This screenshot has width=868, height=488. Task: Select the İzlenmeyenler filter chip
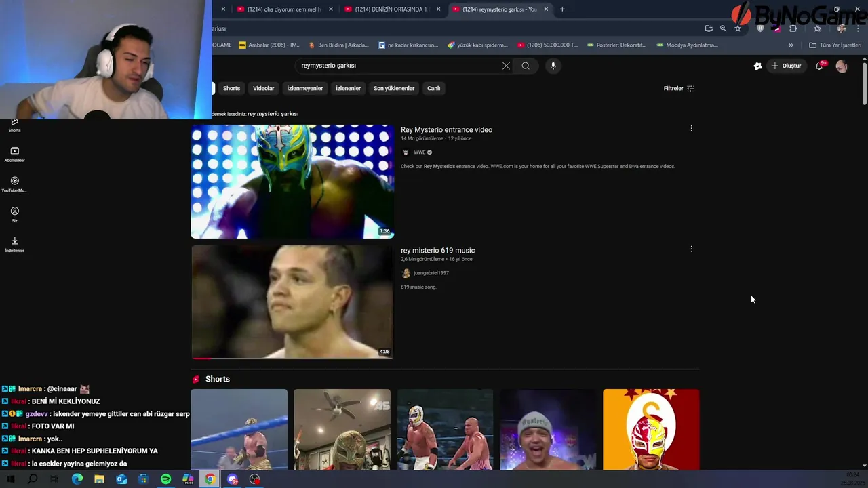tap(304, 88)
